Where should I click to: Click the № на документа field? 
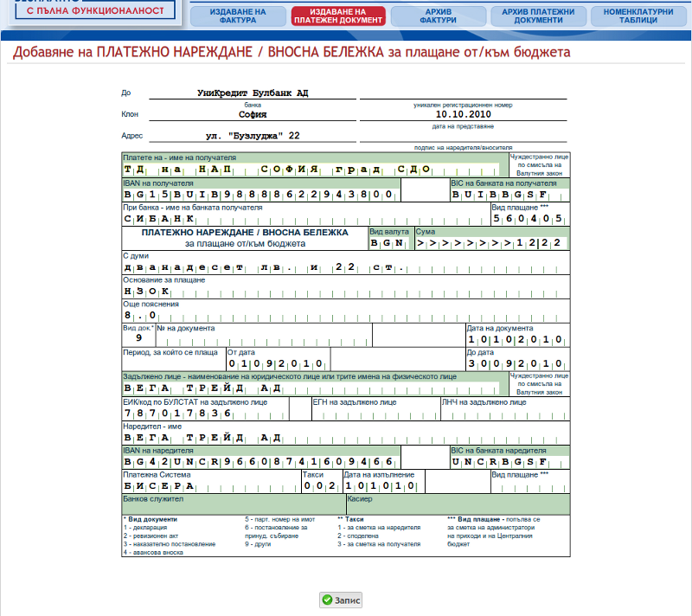(264, 340)
